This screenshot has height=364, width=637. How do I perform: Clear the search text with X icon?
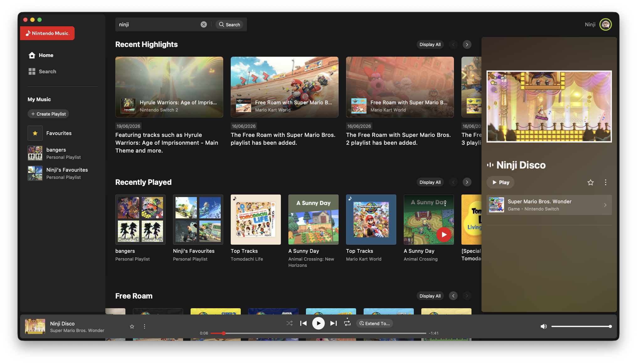(204, 24)
